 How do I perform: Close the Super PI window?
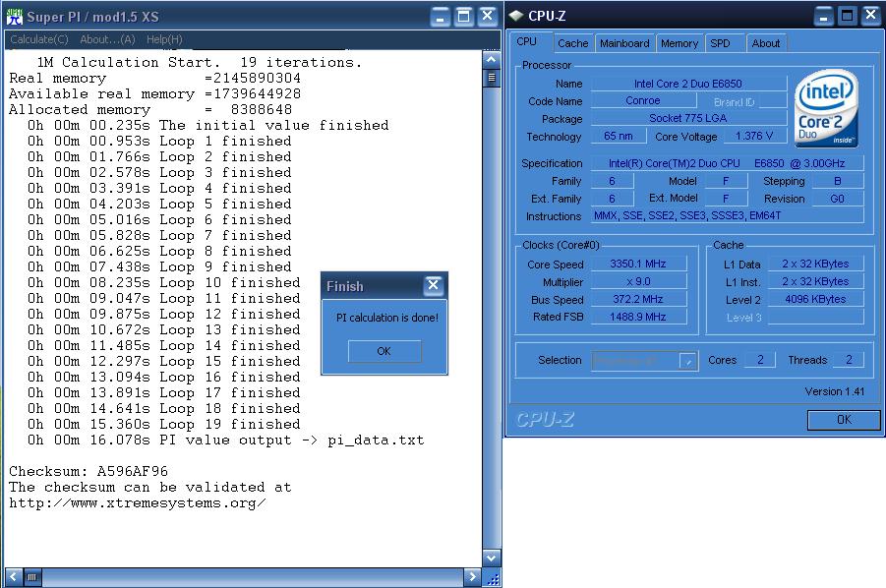click(x=487, y=17)
